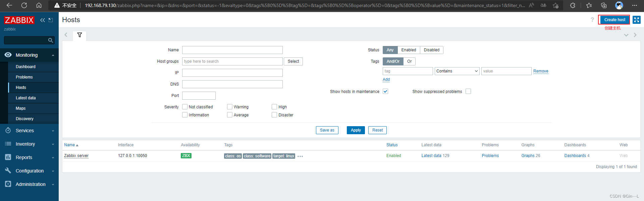
Task: Select And/Or tags mode
Action: tap(393, 61)
